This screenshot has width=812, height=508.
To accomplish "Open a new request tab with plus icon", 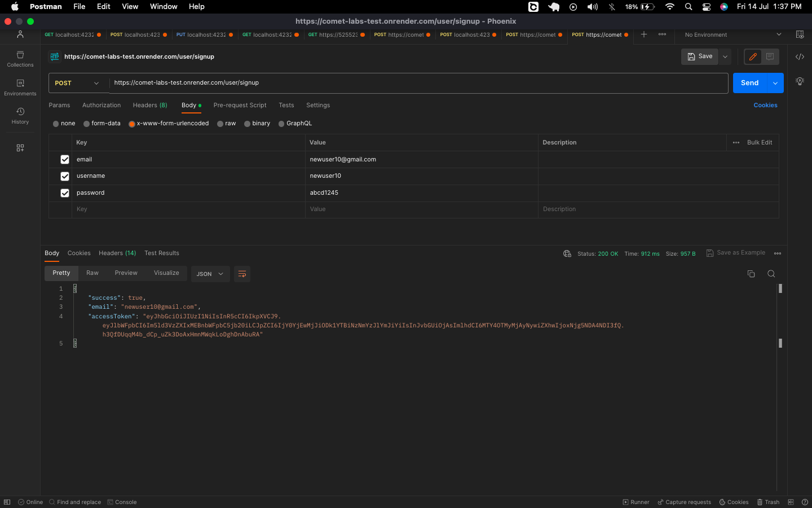I will 643,34.
